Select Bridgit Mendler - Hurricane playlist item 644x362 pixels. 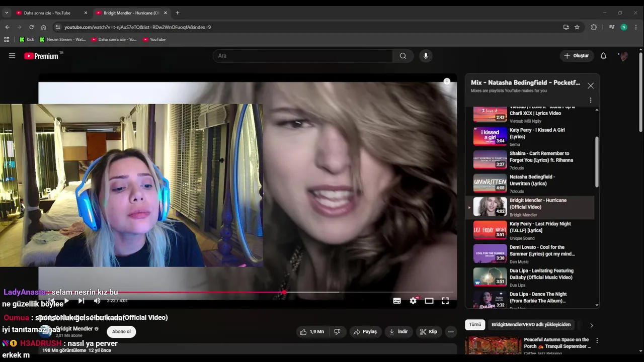529,207
